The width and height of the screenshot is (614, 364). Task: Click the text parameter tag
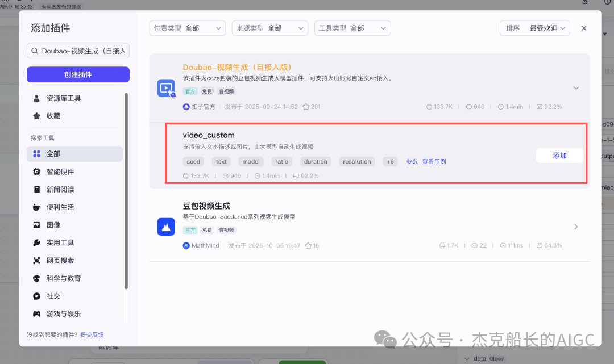click(221, 161)
